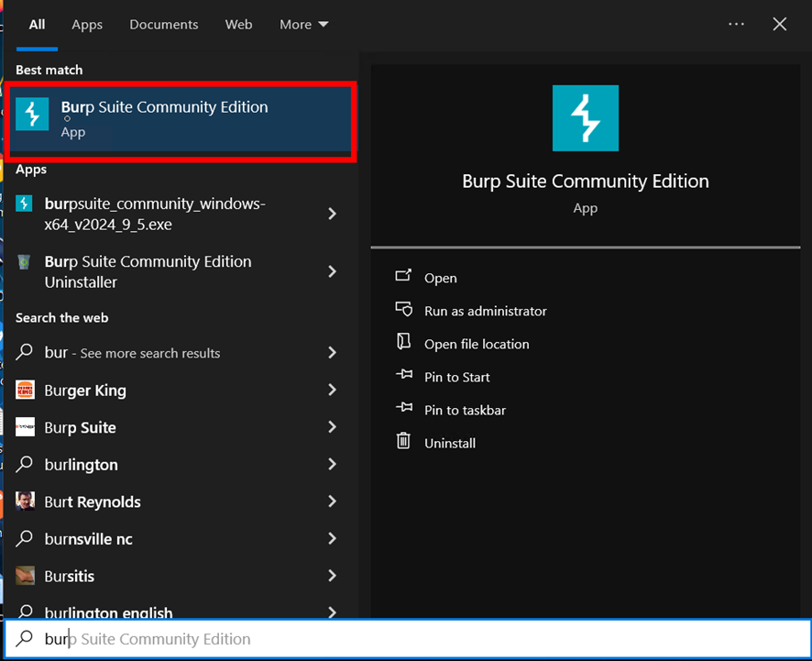
Task: Switch to the All tab
Action: click(37, 25)
